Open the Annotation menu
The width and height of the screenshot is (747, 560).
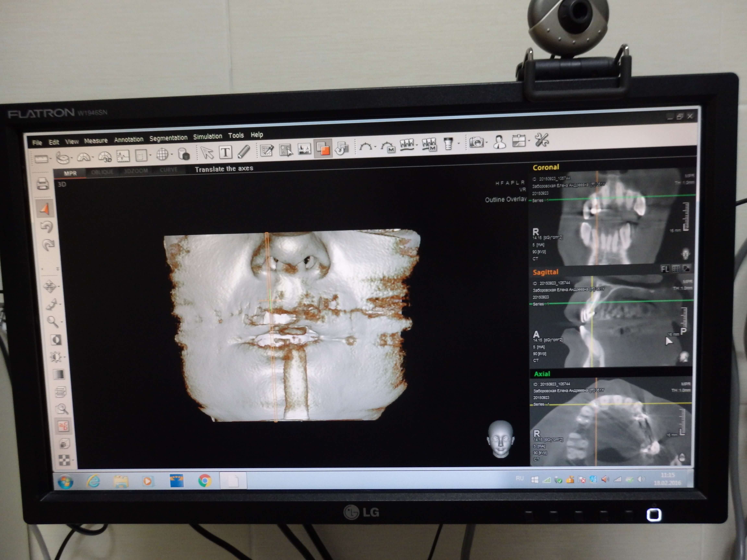tap(129, 139)
